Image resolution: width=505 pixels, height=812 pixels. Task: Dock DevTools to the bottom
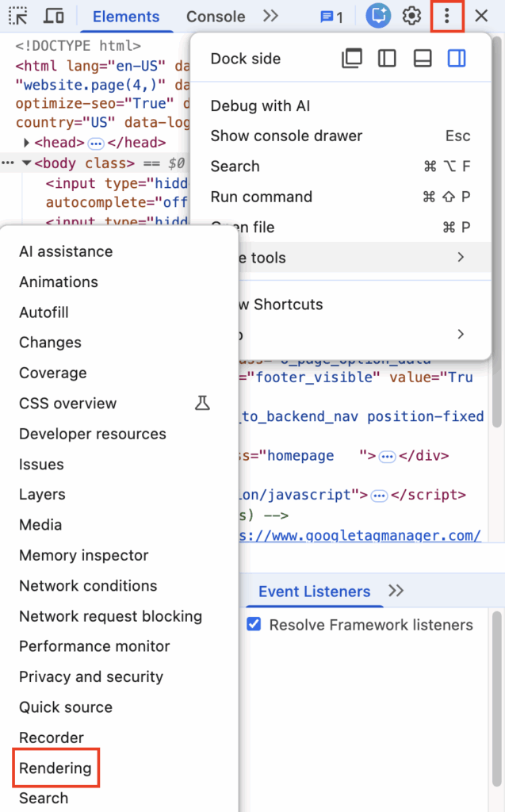click(x=422, y=58)
